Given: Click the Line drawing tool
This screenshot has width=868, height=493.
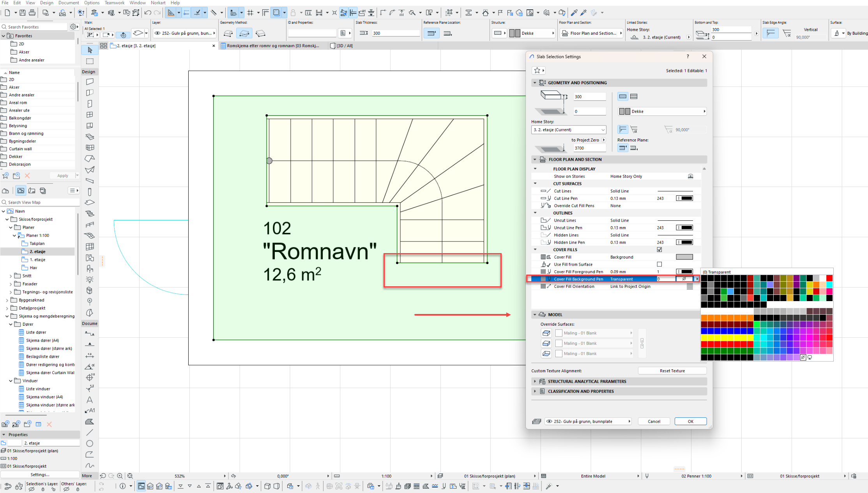Looking at the screenshot, I should [90, 433].
